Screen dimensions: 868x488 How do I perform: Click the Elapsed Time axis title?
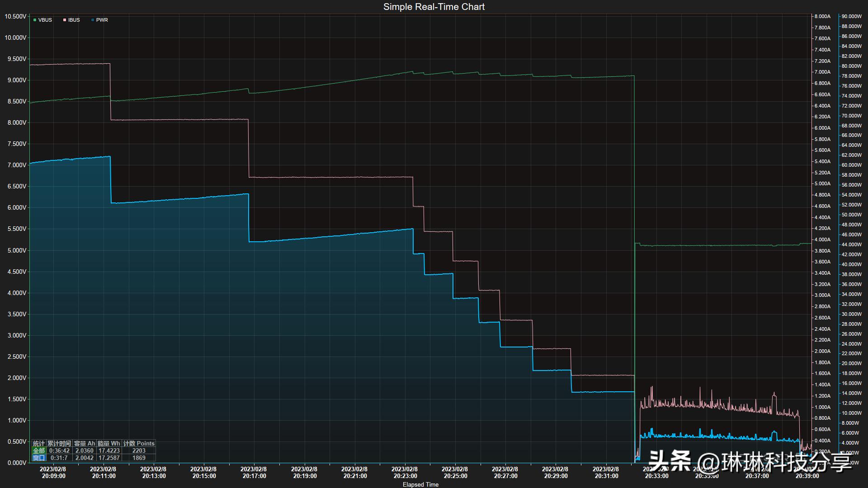point(420,484)
